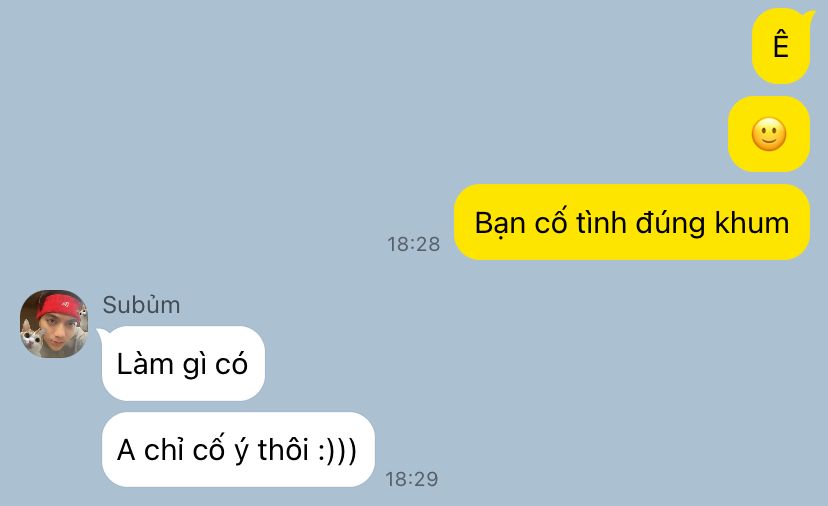828x506 pixels.
Task: Click the 18:28 timestamp
Action: (x=413, y=244)
